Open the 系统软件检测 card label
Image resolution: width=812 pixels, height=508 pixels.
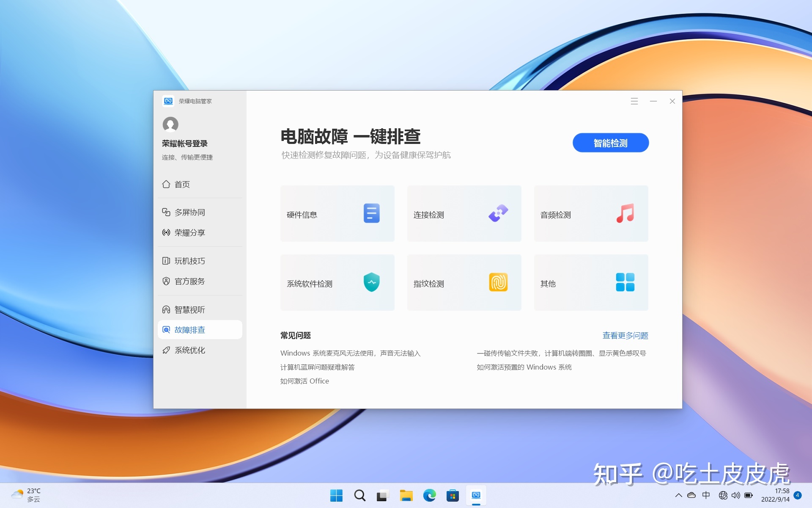click(x=310, y=284)
